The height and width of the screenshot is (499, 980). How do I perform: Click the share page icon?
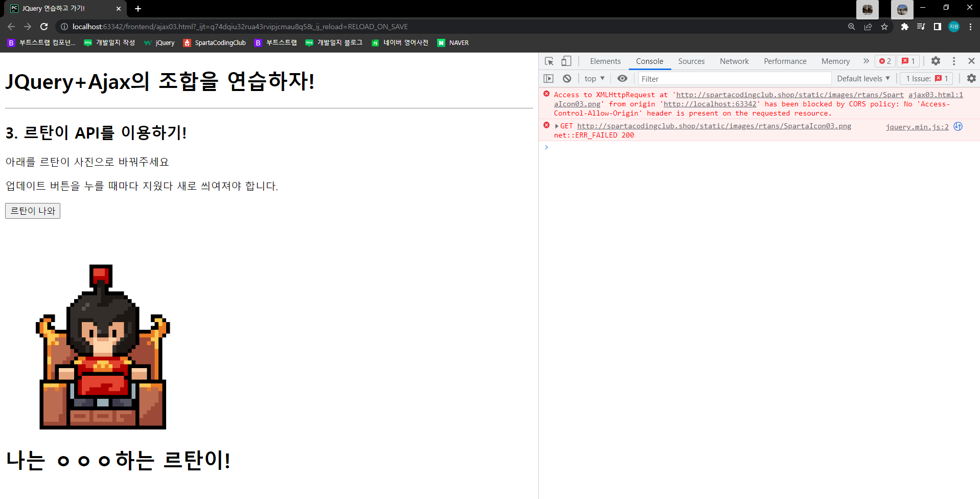point(868,27)
